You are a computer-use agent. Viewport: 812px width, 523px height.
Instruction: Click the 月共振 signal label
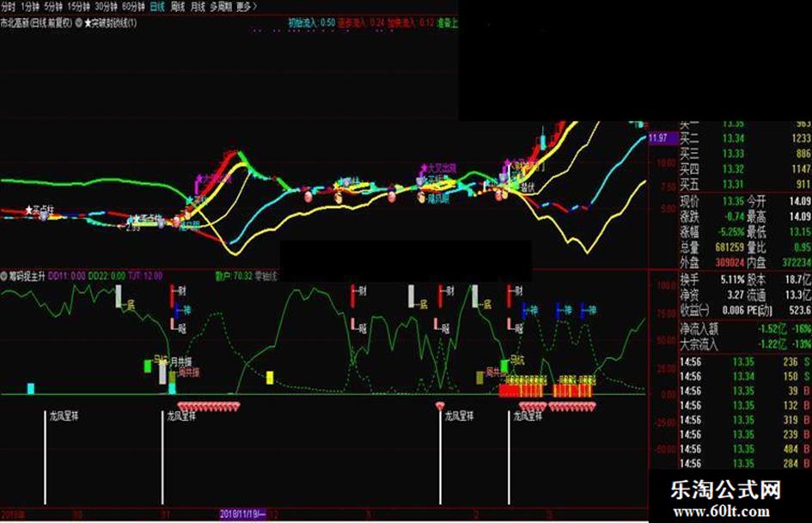point(181,361)
